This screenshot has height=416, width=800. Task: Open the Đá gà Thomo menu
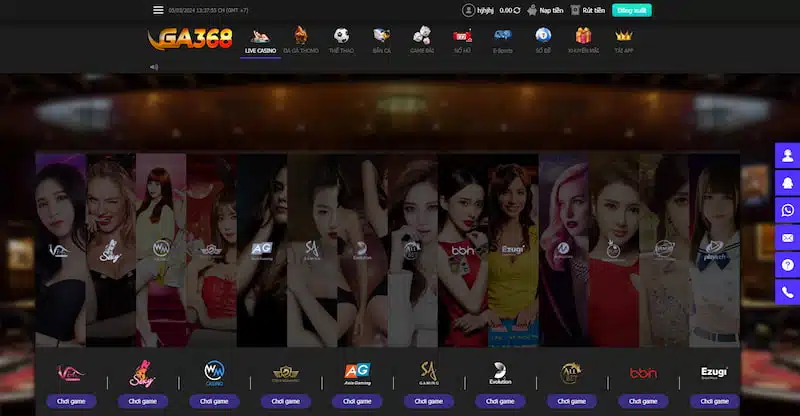[x=301, y=41]
